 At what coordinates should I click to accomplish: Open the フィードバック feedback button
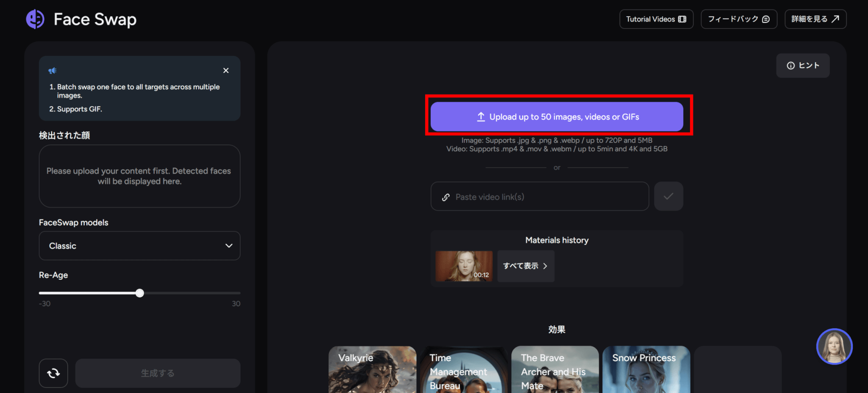point(739,19)
